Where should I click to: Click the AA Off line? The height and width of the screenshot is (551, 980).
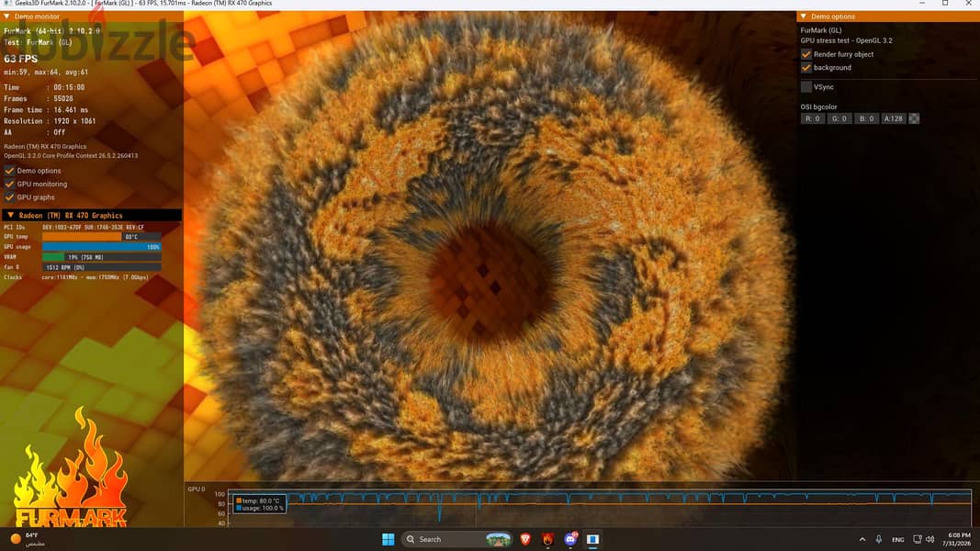(x=34, y=132)
